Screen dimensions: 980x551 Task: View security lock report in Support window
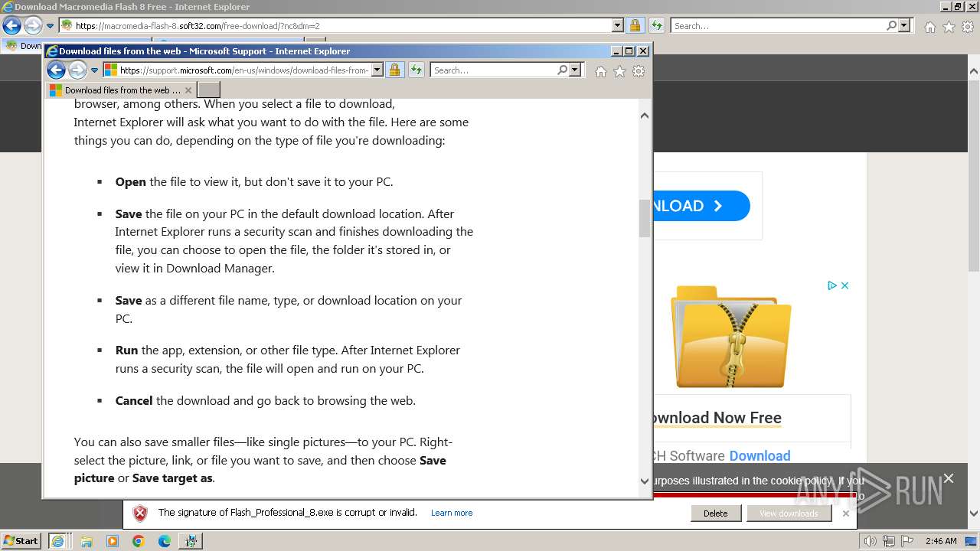[x=394, y=70]
